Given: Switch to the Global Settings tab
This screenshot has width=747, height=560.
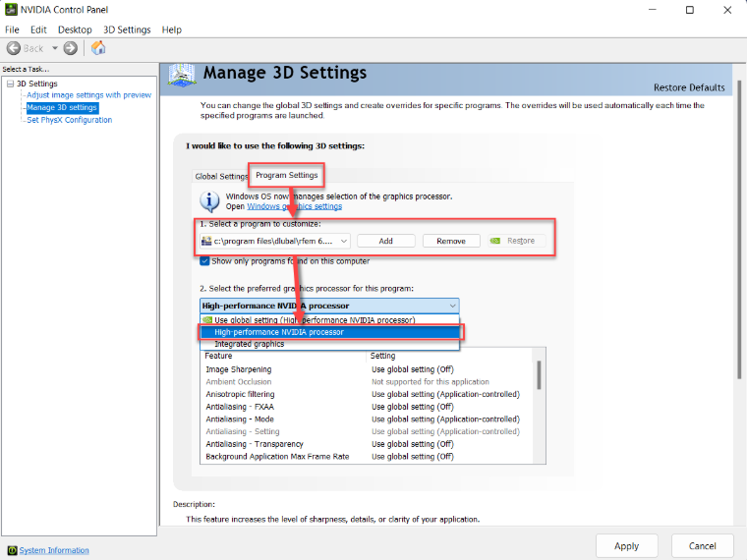Looking at the screenshot, I should pos(221,177).
